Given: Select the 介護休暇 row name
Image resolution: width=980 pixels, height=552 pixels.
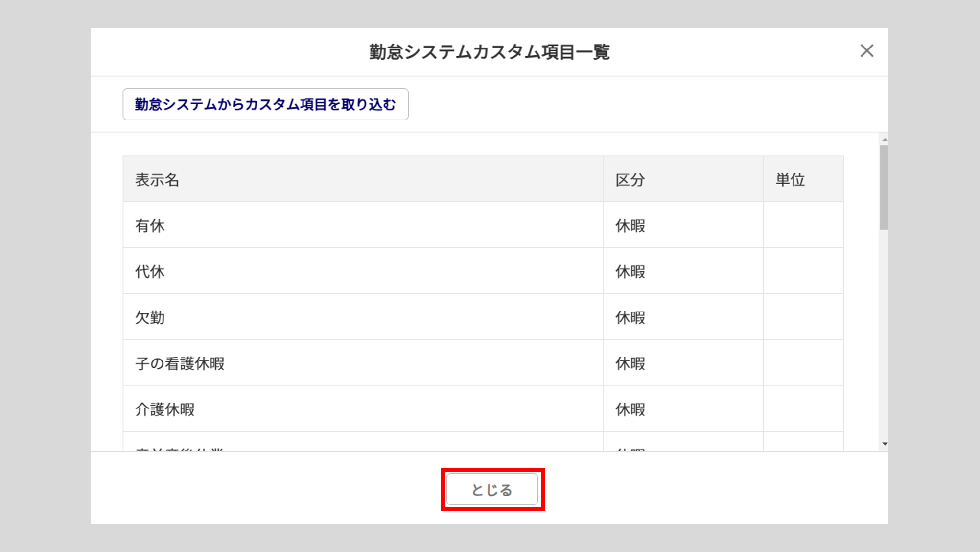Looking at the screenshot, I should 165,409.
